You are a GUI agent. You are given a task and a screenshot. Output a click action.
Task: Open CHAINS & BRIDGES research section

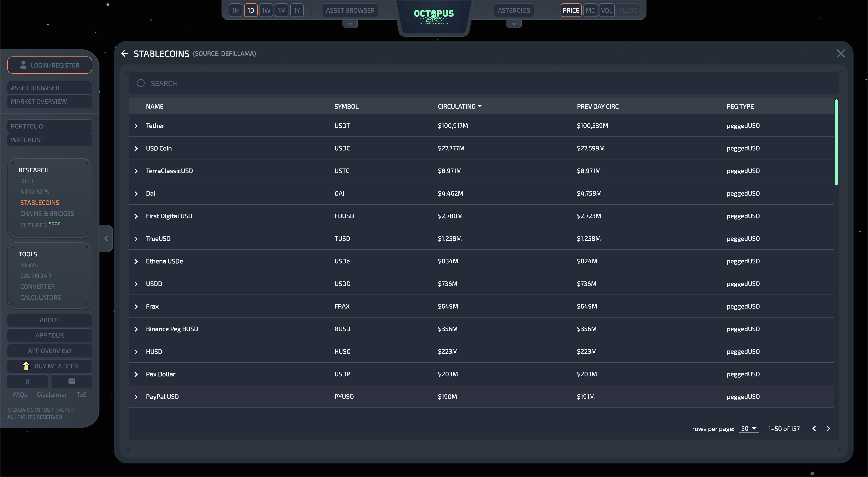[x=47, y=213]
